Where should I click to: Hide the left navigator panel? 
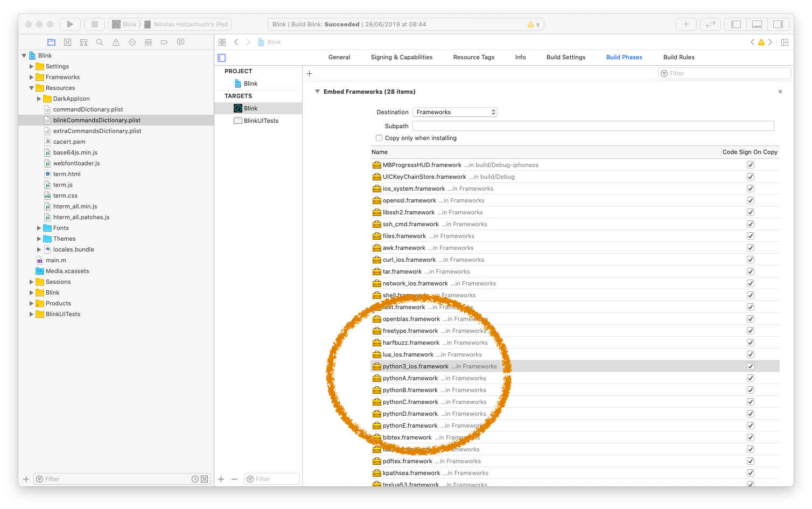(736, 24)
